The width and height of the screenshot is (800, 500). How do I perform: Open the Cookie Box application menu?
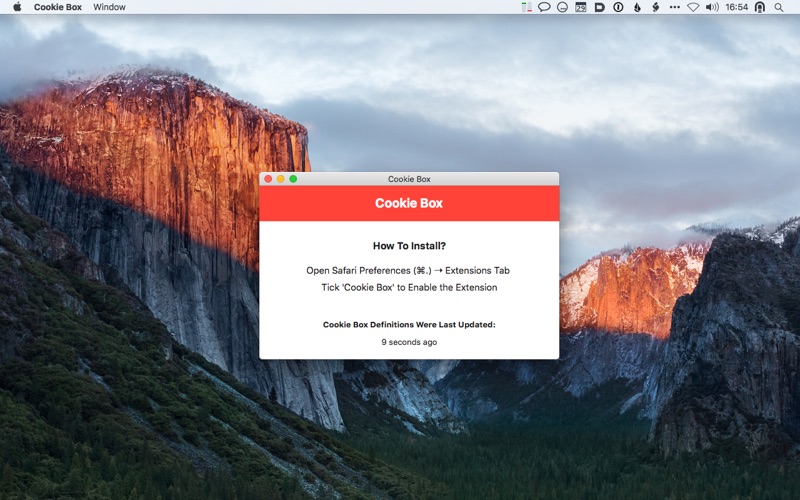click(x=58, y=7)
